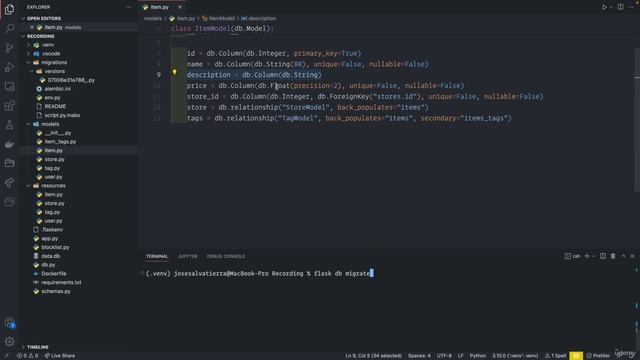Click Live Share in the status bar

point(60,356)
